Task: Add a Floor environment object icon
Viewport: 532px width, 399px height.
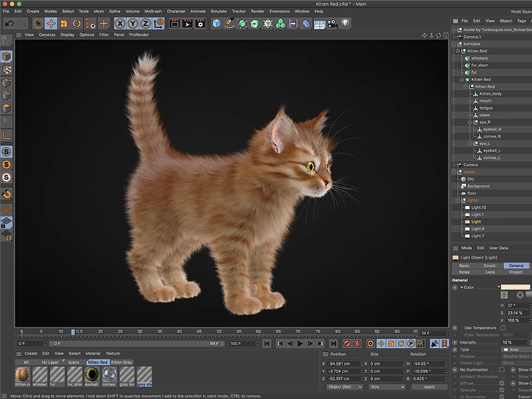Action: (319, 24)
